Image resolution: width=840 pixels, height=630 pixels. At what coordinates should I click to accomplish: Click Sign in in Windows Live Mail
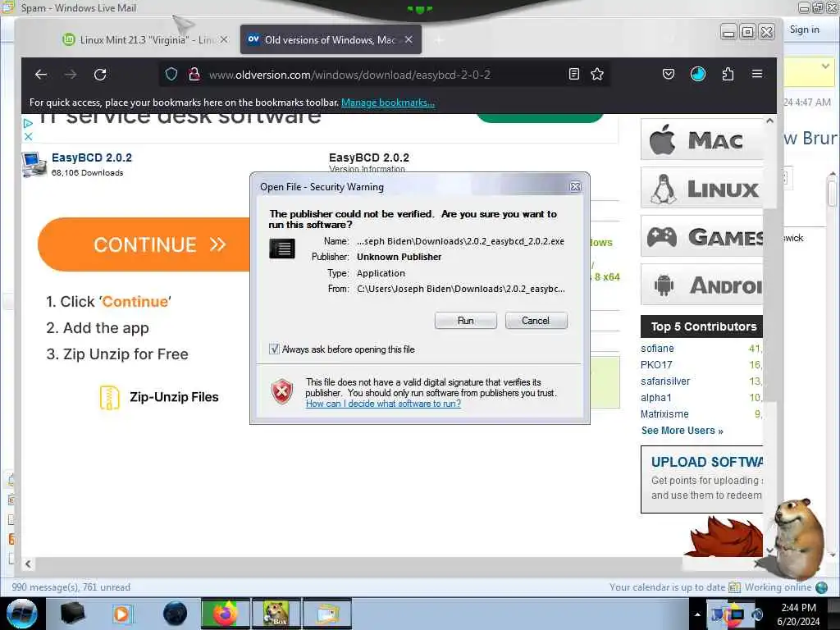tap(804, 30)
